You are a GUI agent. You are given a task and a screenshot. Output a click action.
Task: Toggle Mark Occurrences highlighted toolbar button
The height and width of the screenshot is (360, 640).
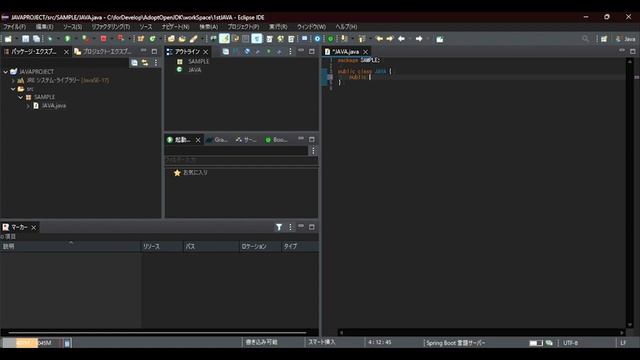coord(224,39)
